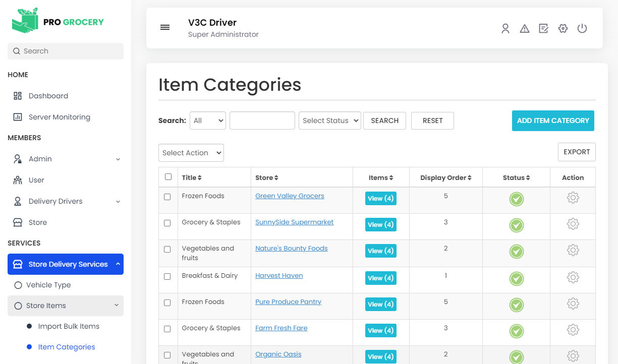Open action gear for Harvest Haven row

point(573,277)
